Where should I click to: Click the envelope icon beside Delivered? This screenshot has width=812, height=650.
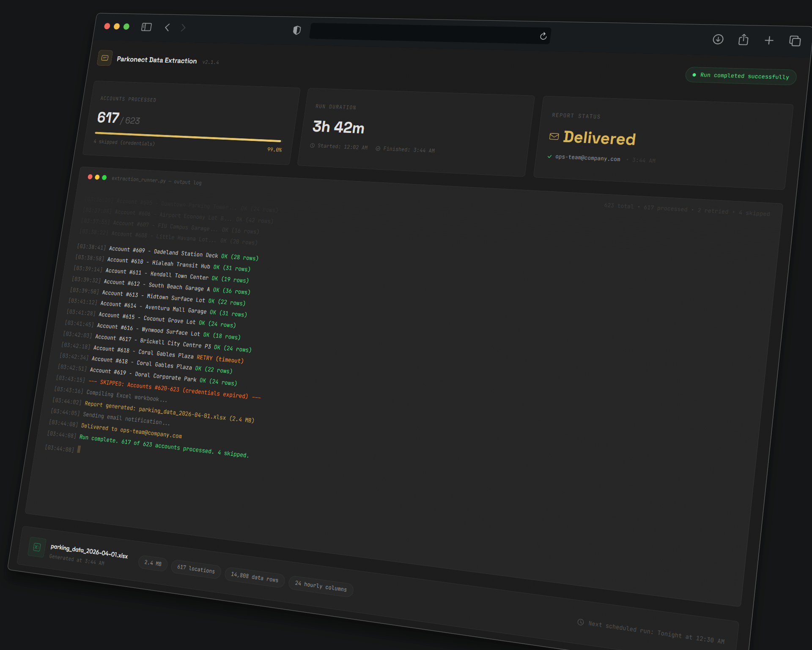554,136
